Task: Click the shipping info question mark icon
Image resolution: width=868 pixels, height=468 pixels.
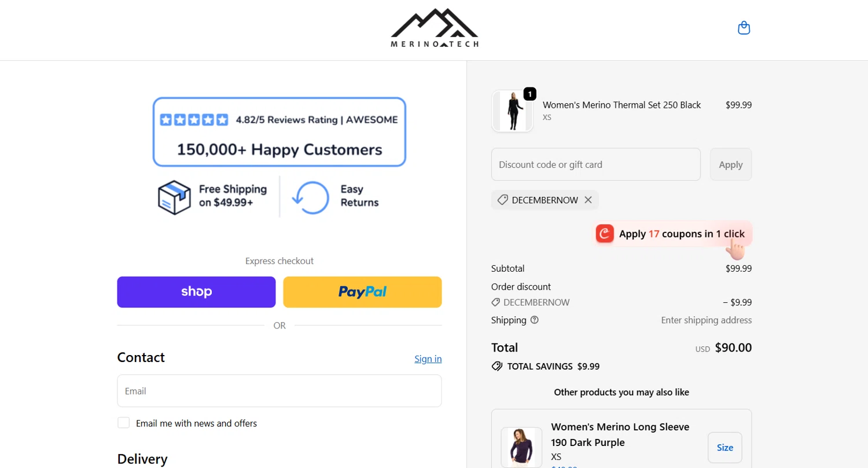Action: click(x=534, y=320)
